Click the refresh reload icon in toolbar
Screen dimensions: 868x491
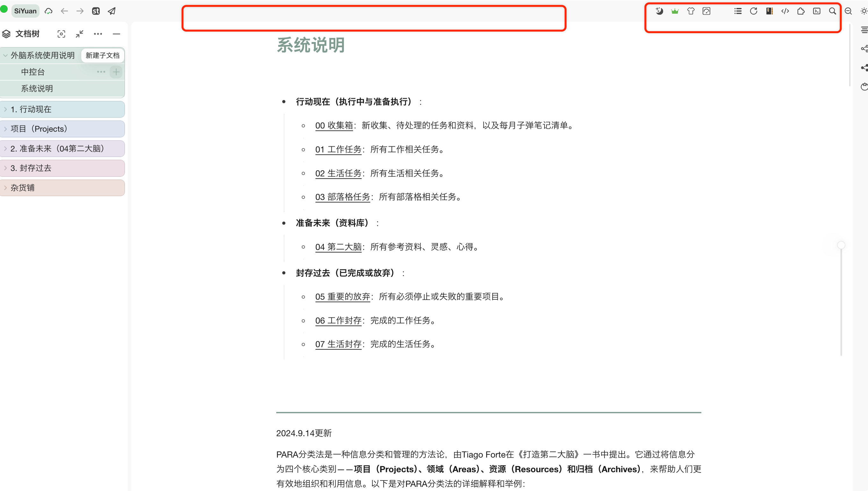pyautogui.click(x=754, y=11)
